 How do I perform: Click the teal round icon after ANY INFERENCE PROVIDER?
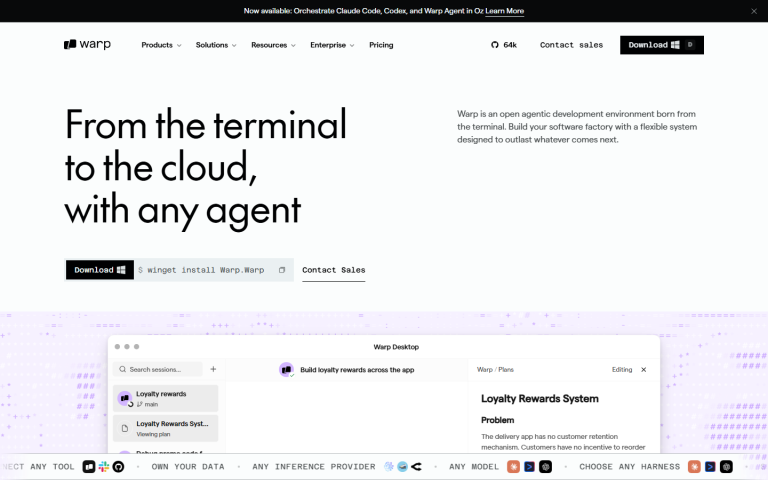(x=403, y=467)
